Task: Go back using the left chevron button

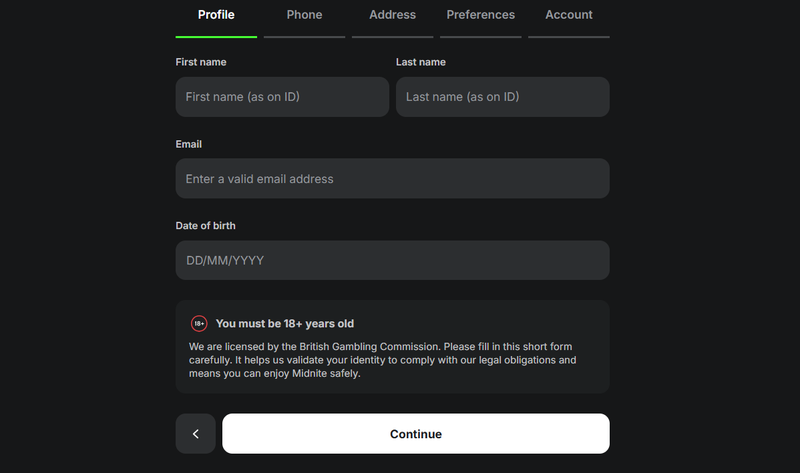Action: click(x=196, y=434)
